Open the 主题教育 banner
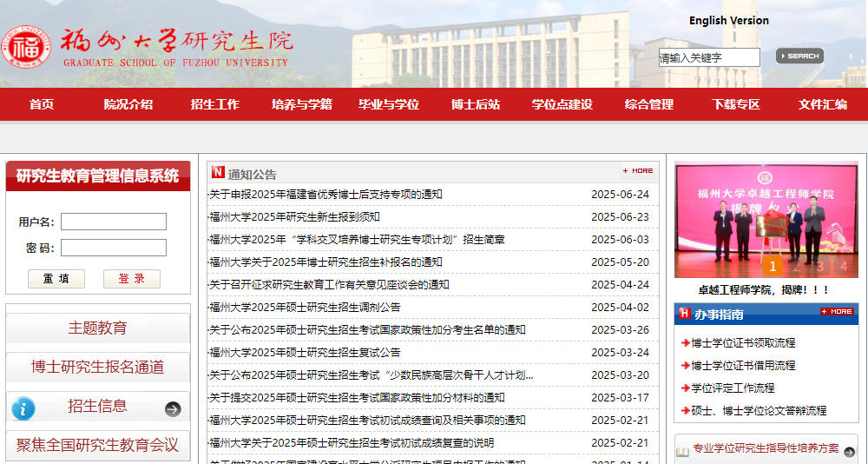Image resolution: width=868 pixels, height=464 pixels. (97, 328)
